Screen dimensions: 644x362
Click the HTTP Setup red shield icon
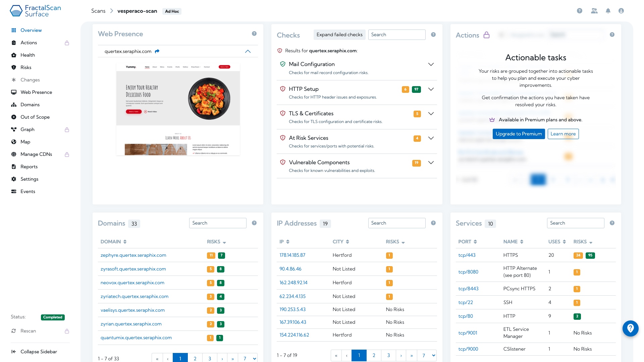(282, 89)
